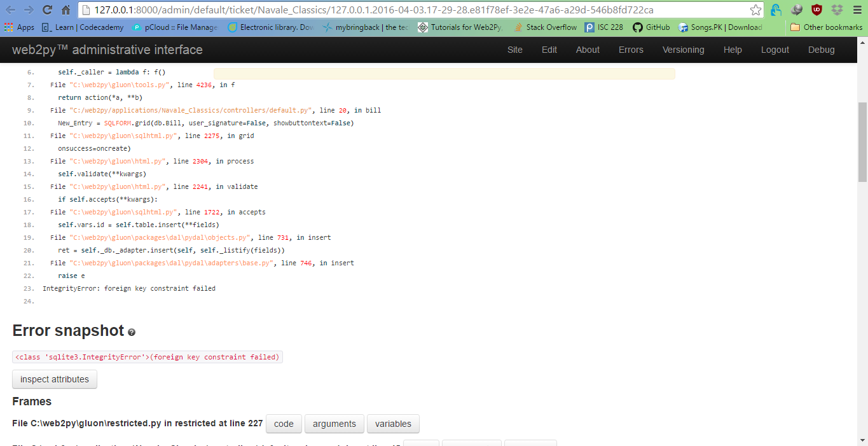Click the sqlhtml.py line 2275 traceback entry
Screen dimensions: 868x446
pos(152,136)
